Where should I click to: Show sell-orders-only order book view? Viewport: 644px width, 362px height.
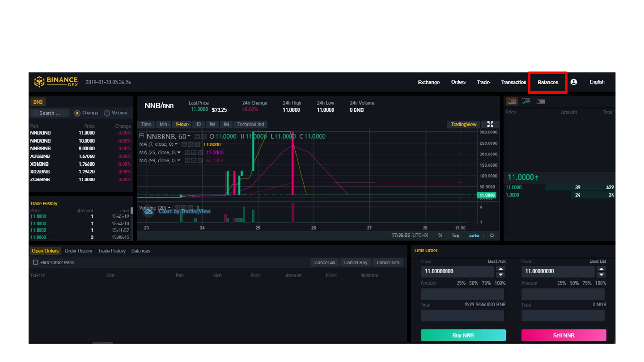pos(541,101)
